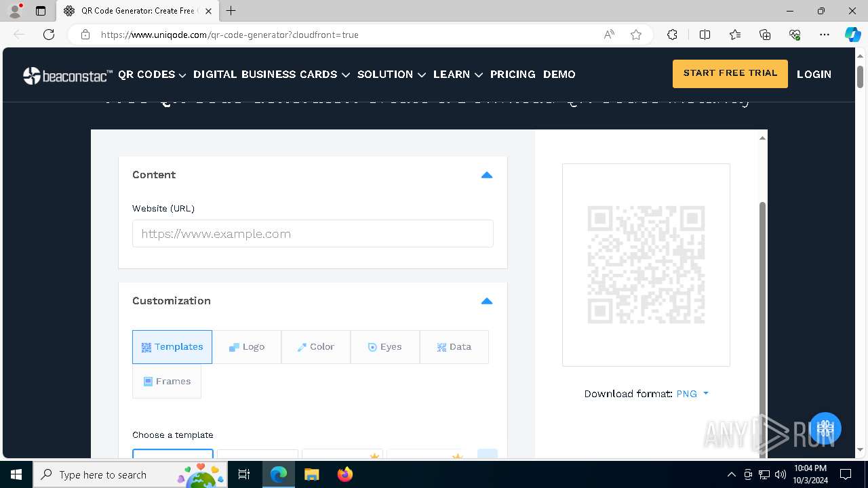View site information lock icon
This screenshot has width=868, height=488.
point(85,35)
